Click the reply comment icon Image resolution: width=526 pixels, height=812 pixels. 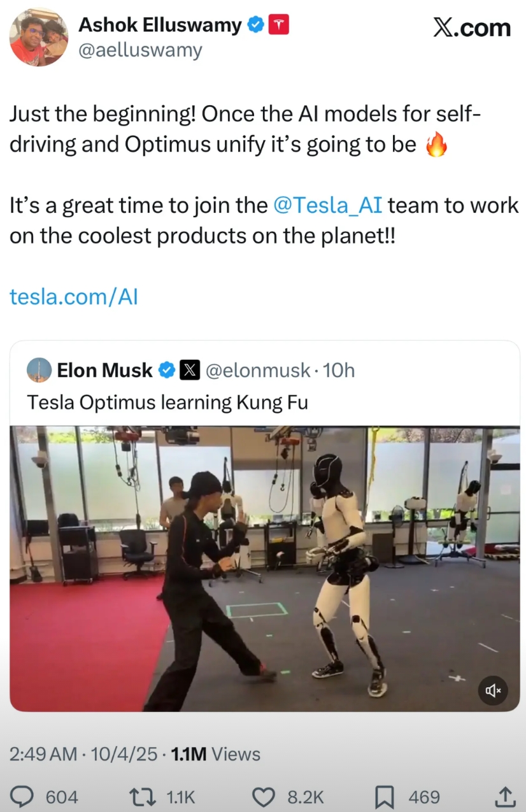24,796
